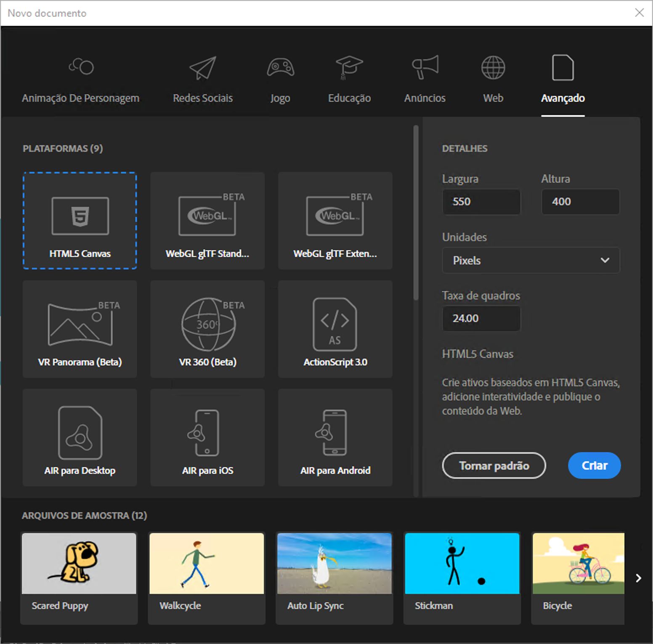
Task: Click the Scared Puppy caption text
Action: coord(60,606)
